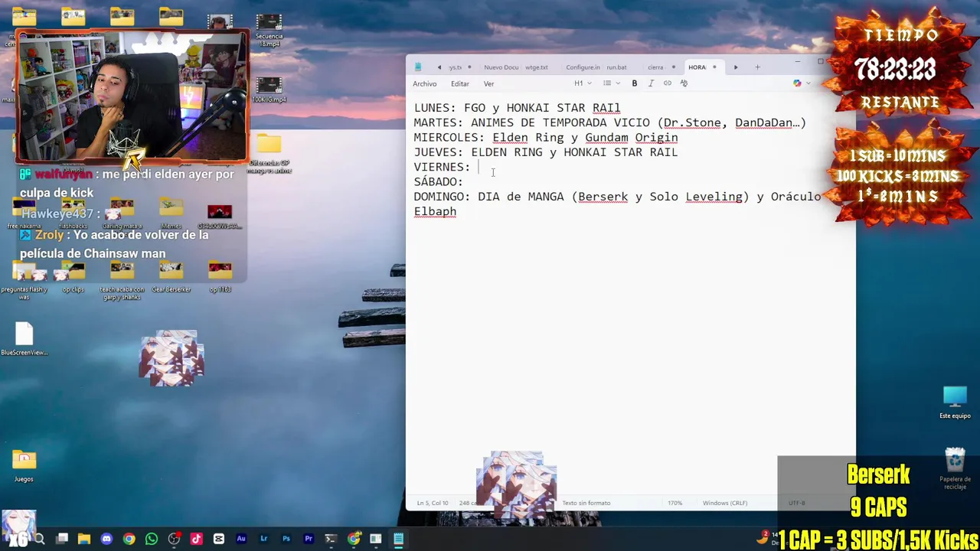
Task: Open CapCut from taskbar
Action: tap(219, 539)
